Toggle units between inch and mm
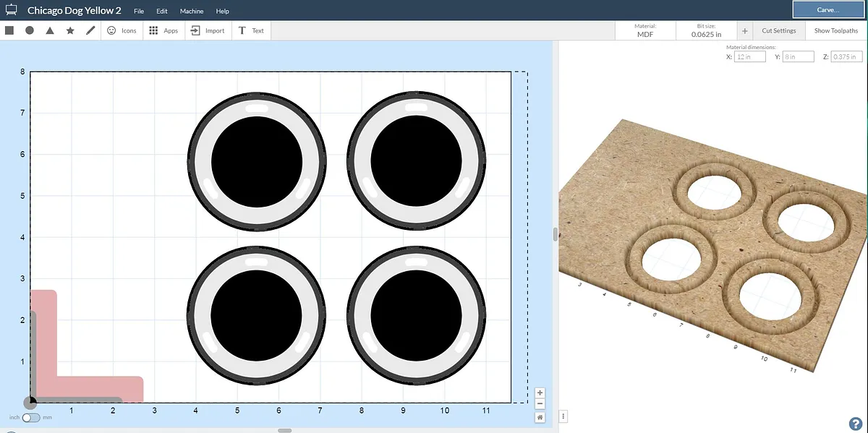868x433 pixels. (31, 417)
